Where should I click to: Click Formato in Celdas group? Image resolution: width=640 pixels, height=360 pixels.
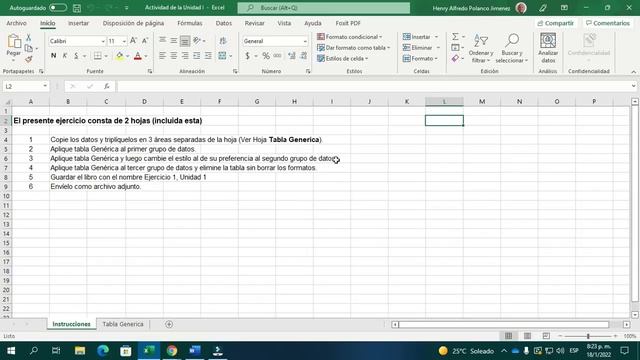420,59
